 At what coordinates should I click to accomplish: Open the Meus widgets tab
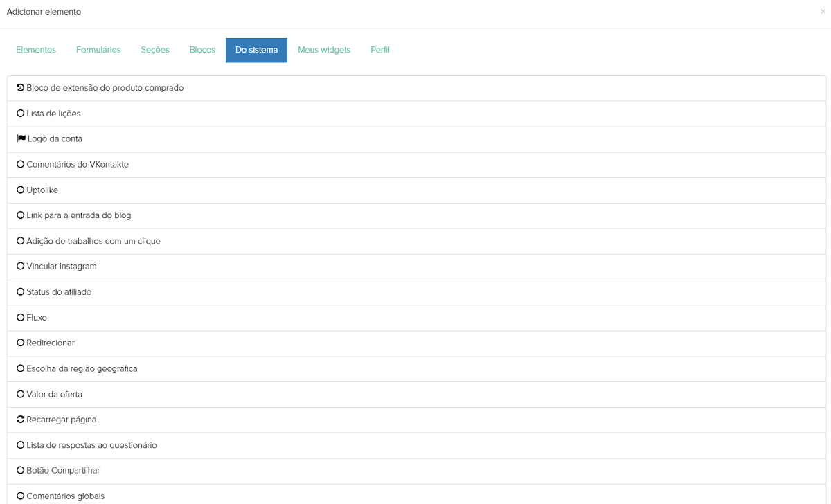(324, 50)
